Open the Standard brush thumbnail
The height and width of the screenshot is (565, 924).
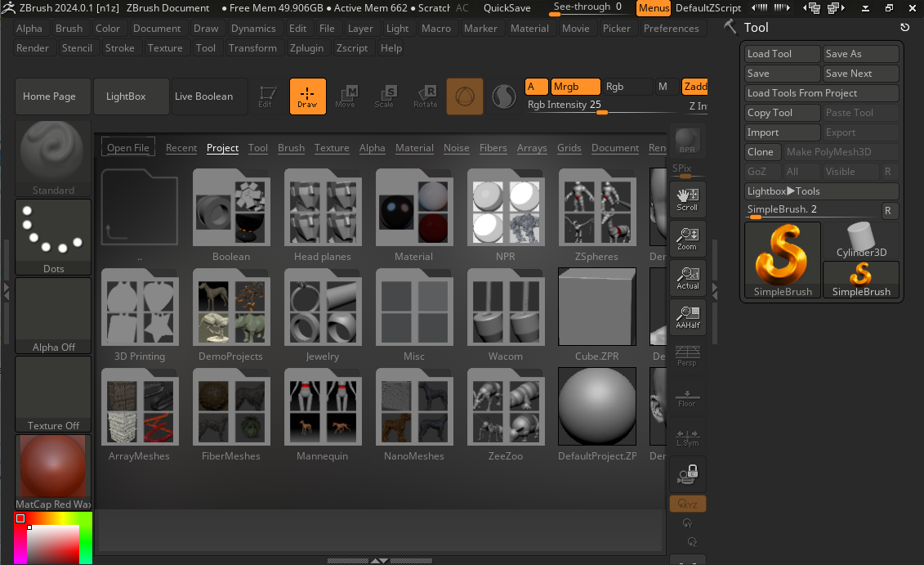(53, 158)
